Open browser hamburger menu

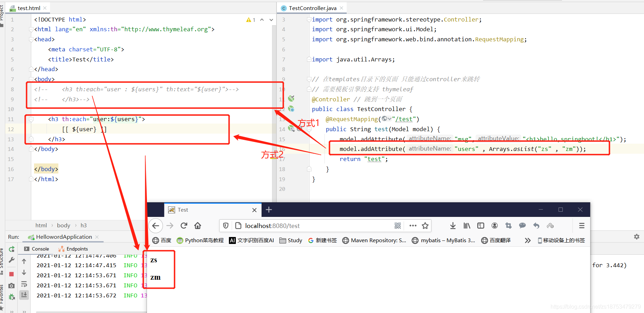click(x=582, y=226)
